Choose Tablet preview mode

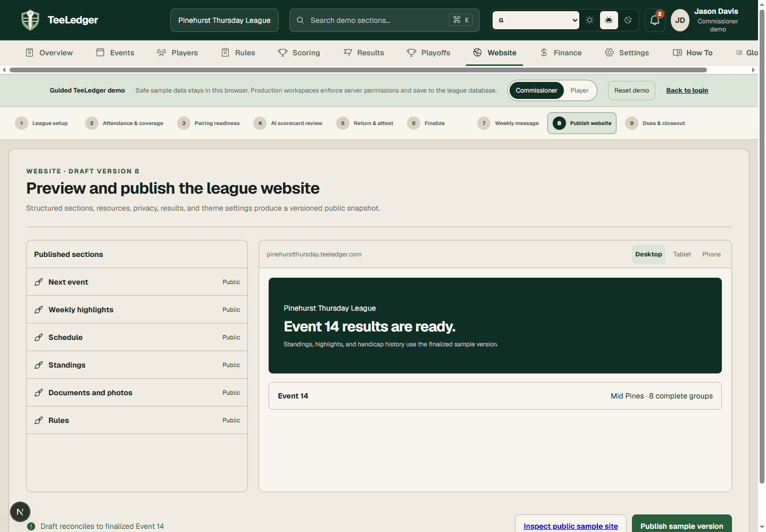(x=682, y=254)
